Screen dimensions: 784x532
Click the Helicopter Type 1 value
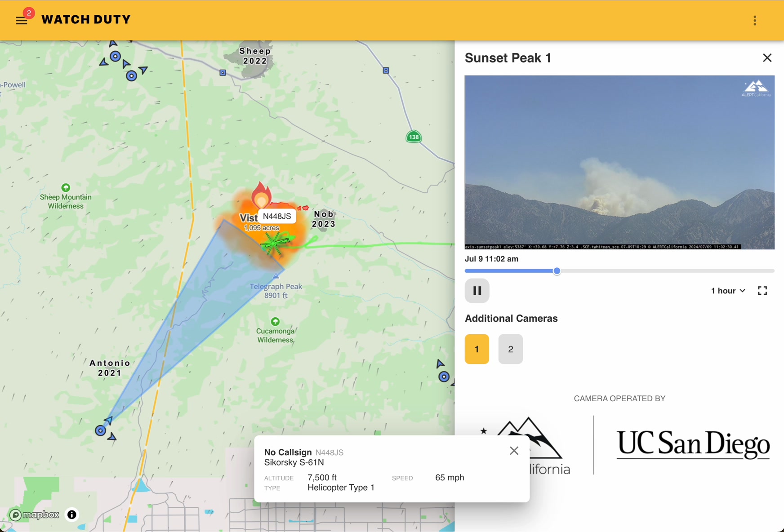point(341,488)
